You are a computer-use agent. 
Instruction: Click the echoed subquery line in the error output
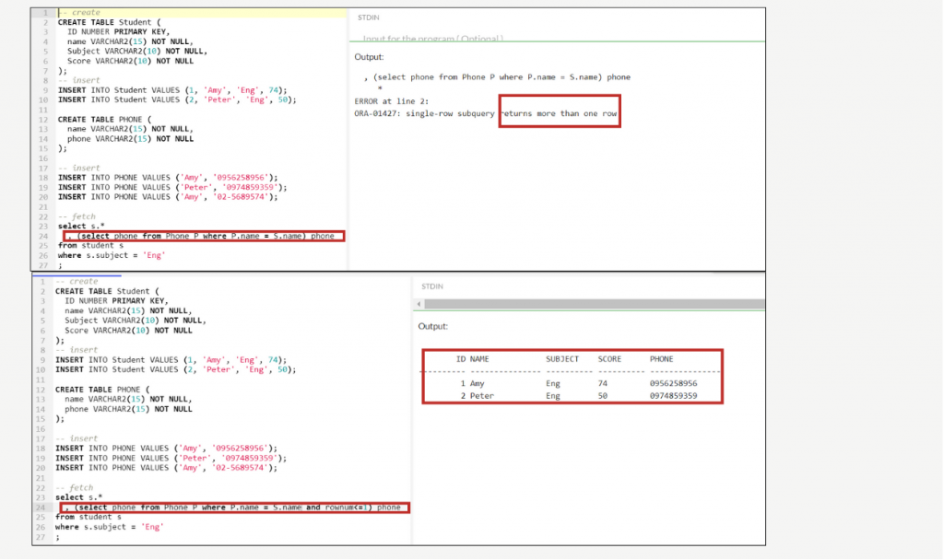tap(497, 77)
